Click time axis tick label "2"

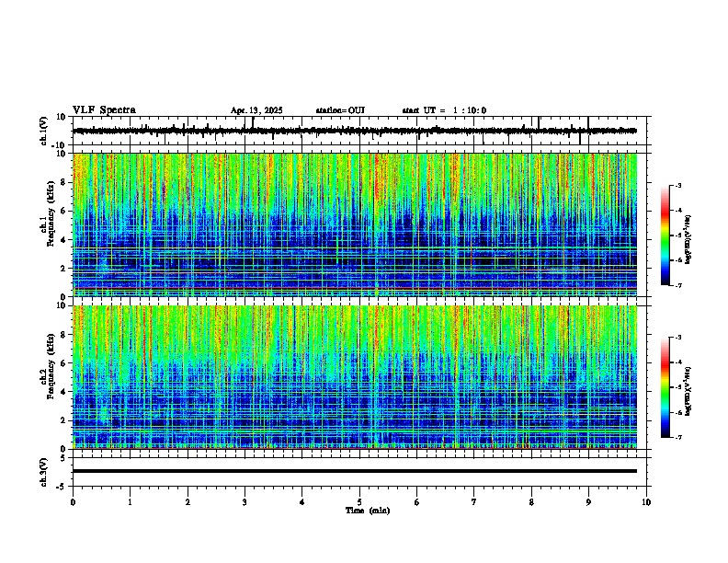188,502
